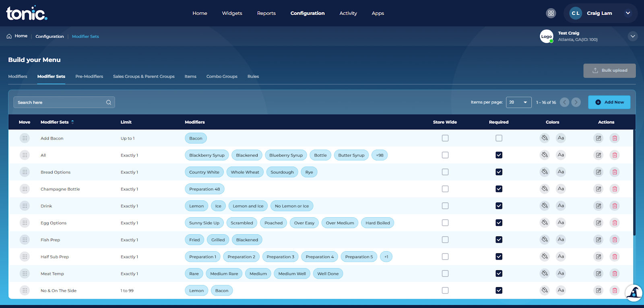Go to previous page arrow
644x308 pixels.
tap(565, 102)
